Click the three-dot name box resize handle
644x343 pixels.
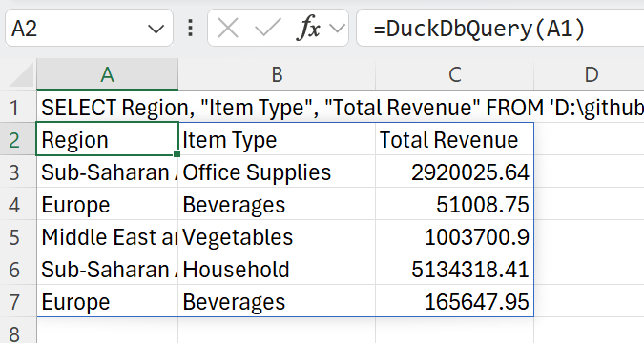coord(190,29)
